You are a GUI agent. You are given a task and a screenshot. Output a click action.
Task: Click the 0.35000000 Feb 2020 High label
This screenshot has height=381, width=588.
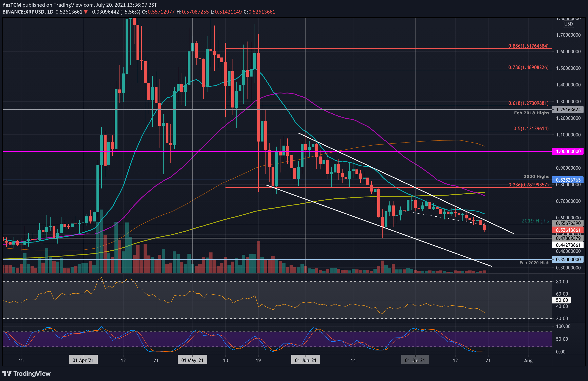pos(568,259)
